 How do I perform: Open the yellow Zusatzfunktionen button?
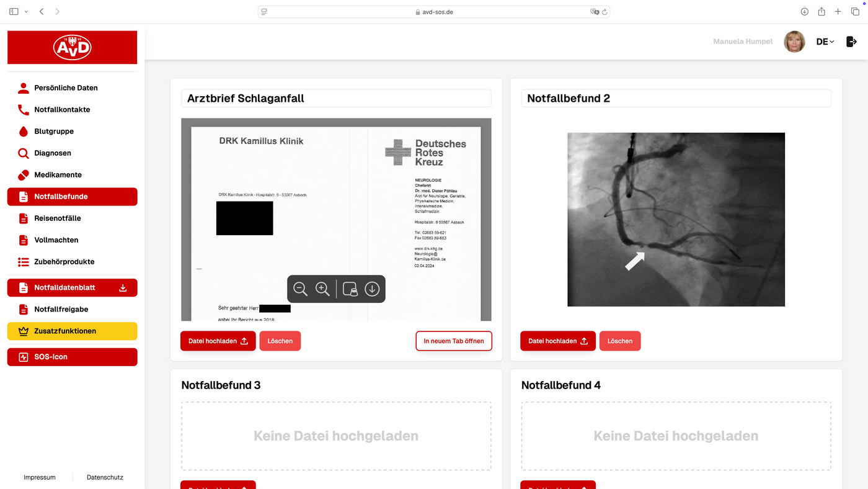pos(72,331)
